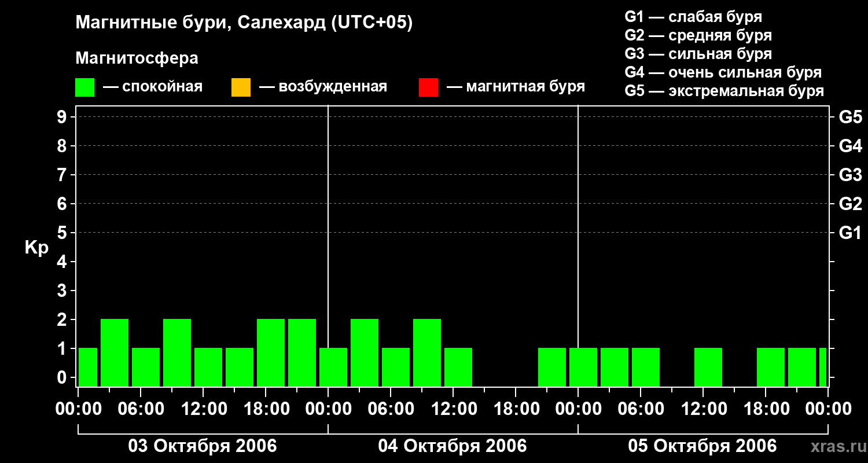
Task: Click the legend line 'G5 — экстремальная буря'
Action: 724,91
